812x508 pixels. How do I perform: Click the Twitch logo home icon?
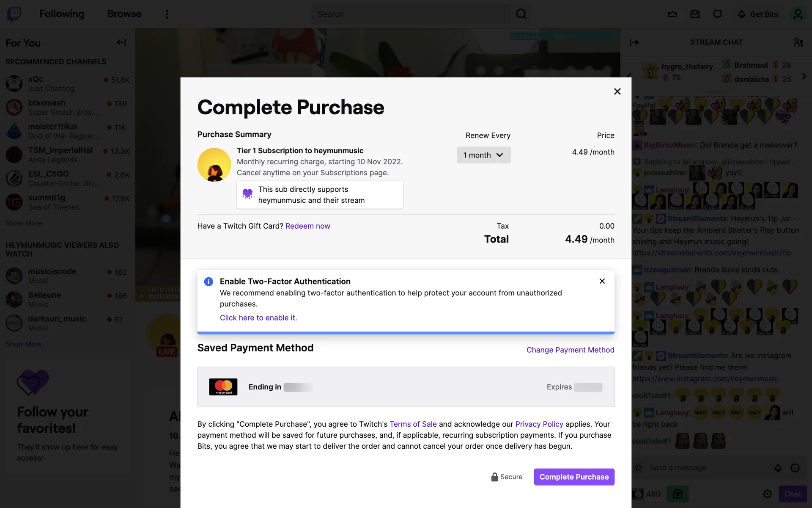pos(14,14)
